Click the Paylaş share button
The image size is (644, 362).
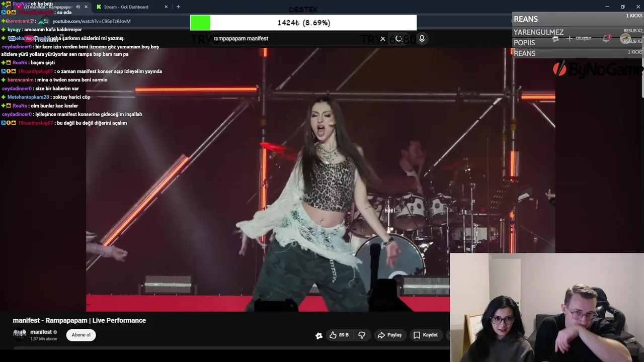(389, 335)
